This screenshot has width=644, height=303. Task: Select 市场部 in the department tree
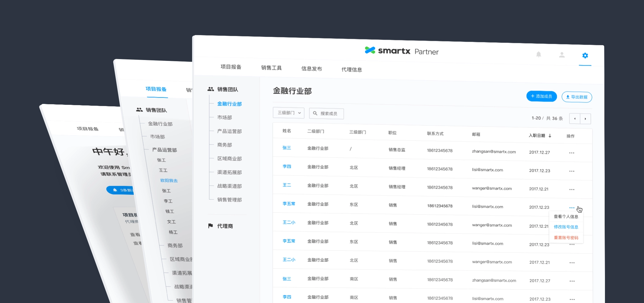click(x=225, y=118)
